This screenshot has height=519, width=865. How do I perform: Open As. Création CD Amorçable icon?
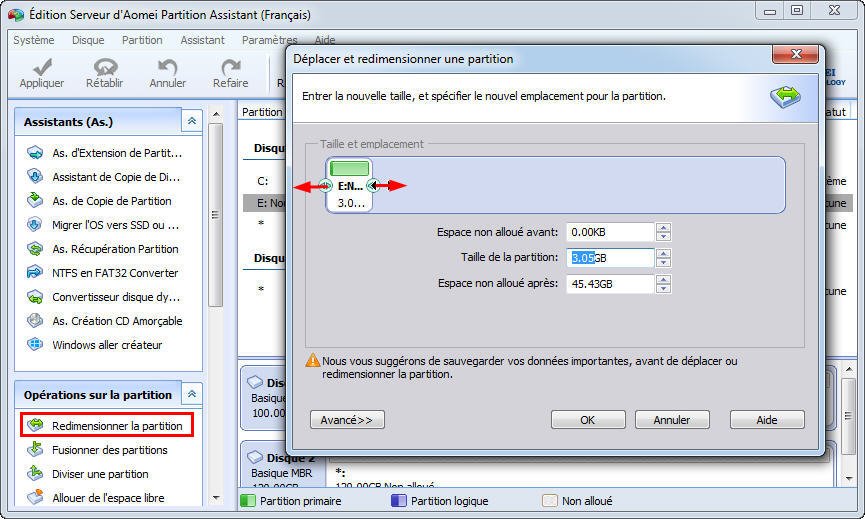pos(35,320)
